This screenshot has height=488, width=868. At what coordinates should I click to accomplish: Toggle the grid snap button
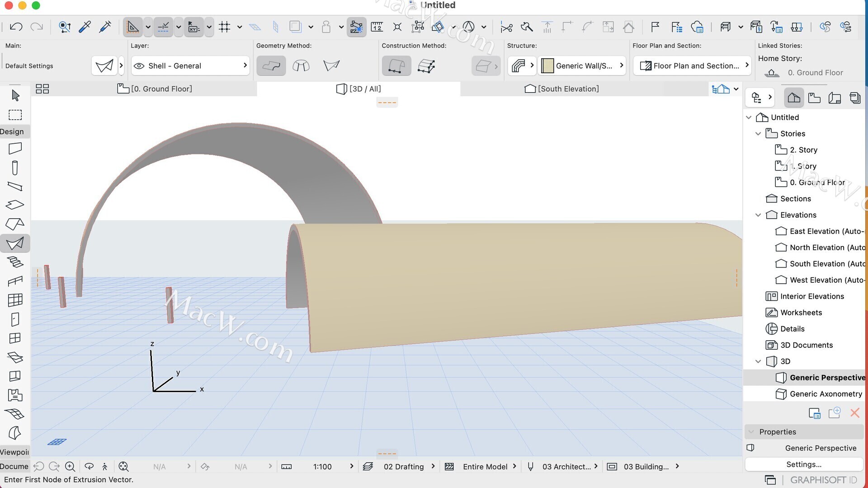pos(225,27)
